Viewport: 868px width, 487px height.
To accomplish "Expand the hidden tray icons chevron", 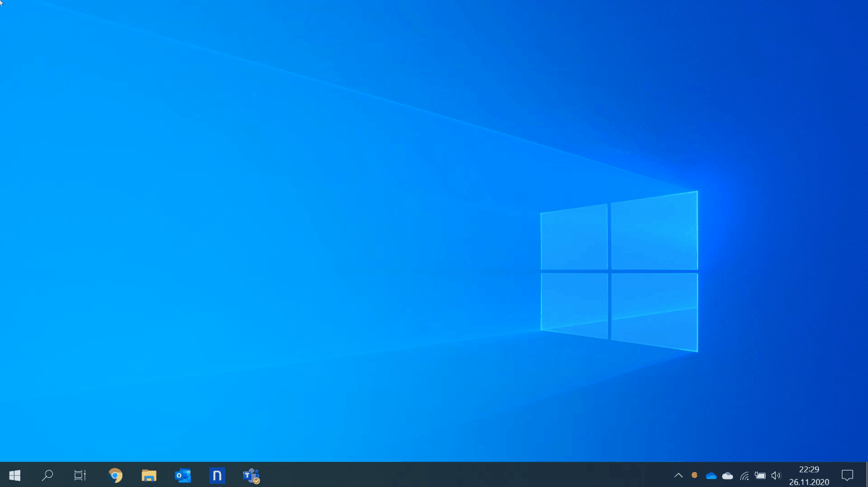I will point(678,475).
